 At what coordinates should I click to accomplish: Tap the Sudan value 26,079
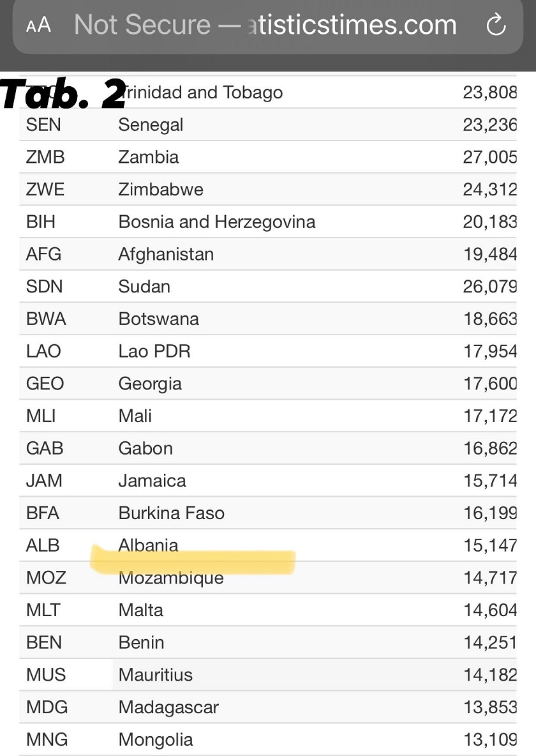[x=490, y=287]
